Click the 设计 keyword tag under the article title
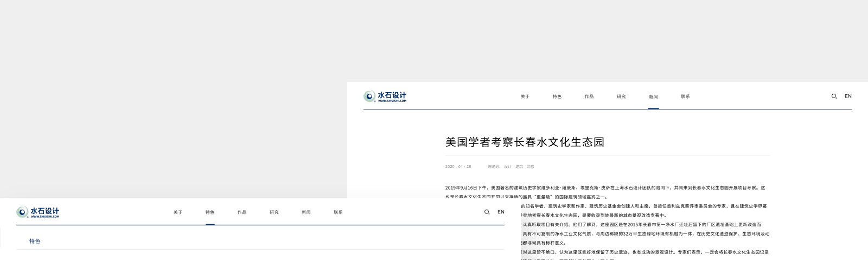The image size is (868, 260). (x=507, y=167)
